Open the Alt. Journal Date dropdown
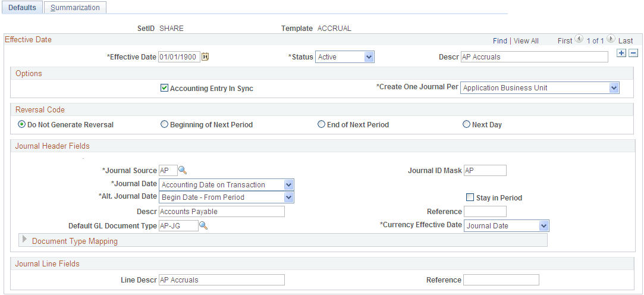The width and height of the screenshot is (644, 295). pos(227,197)
